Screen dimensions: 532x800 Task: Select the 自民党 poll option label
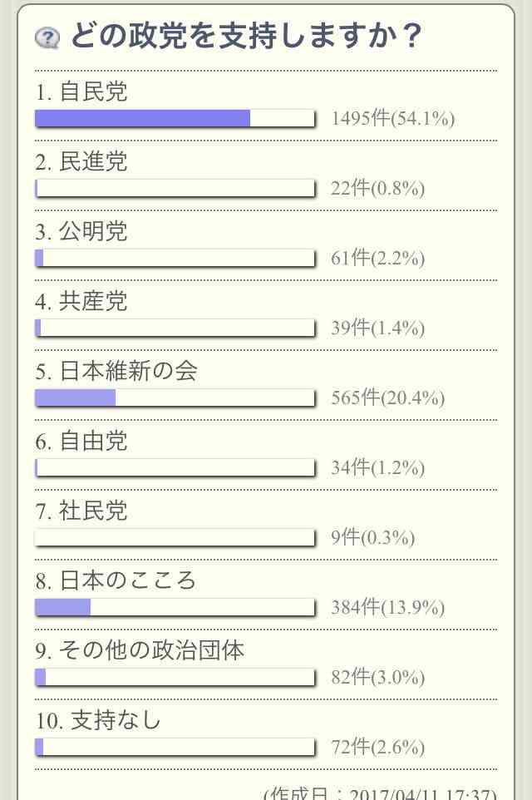tap(81, 92)
